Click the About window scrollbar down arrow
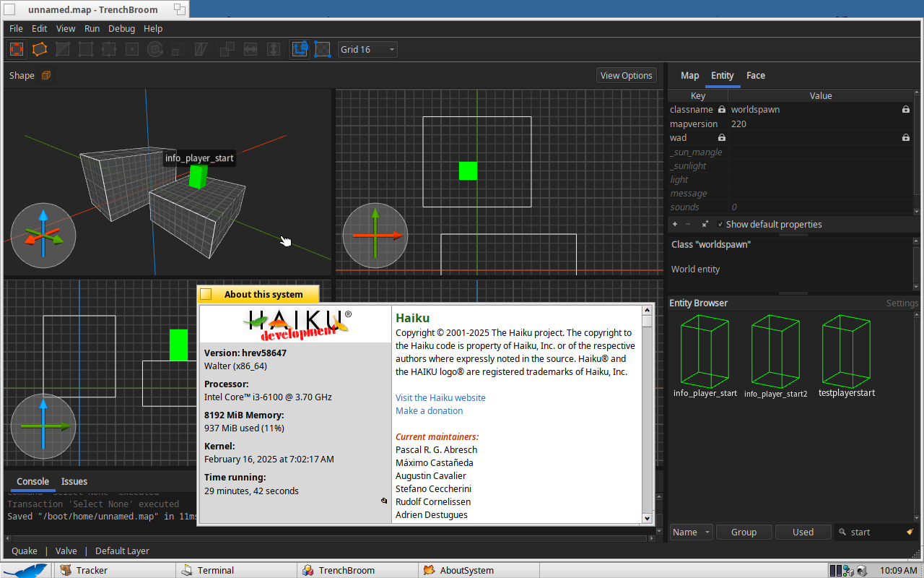Viewport: 924px width, 578px height. (647, 518)
